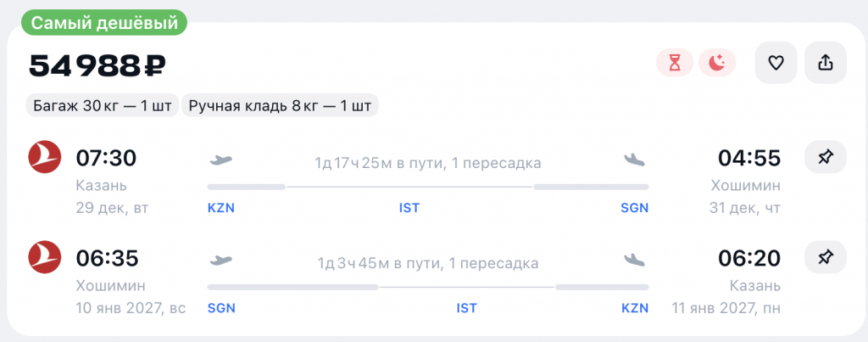Viewport: 868px width, 342px height.
Task: Pin the return flight departing 06:35
Action: (825, 257)
